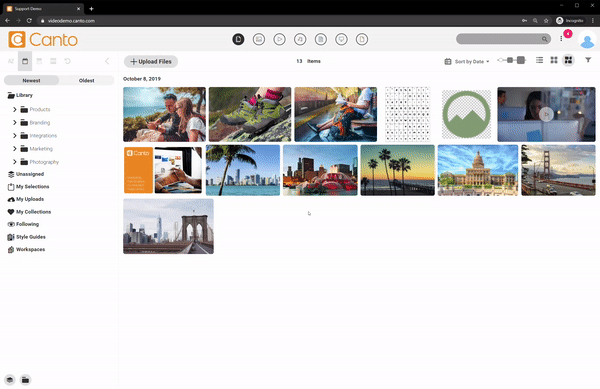
Task: Collapse the sidebar with the left chevron
Action: pyautogui.click(x=107, y=61)
